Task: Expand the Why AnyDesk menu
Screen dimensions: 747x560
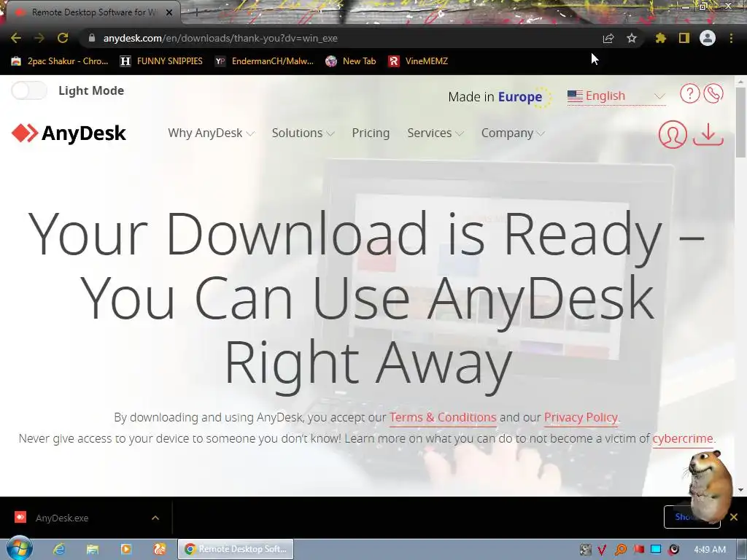Action: [211, 133]
